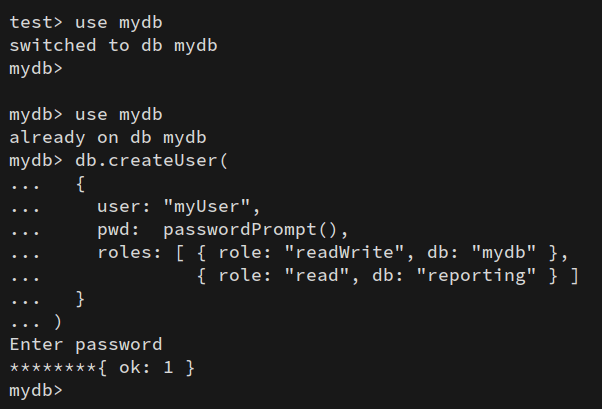Click the empty mydb> prompt below "switched to db"
This screenshot has width=602, height=409.
click(x=36, y=69)
